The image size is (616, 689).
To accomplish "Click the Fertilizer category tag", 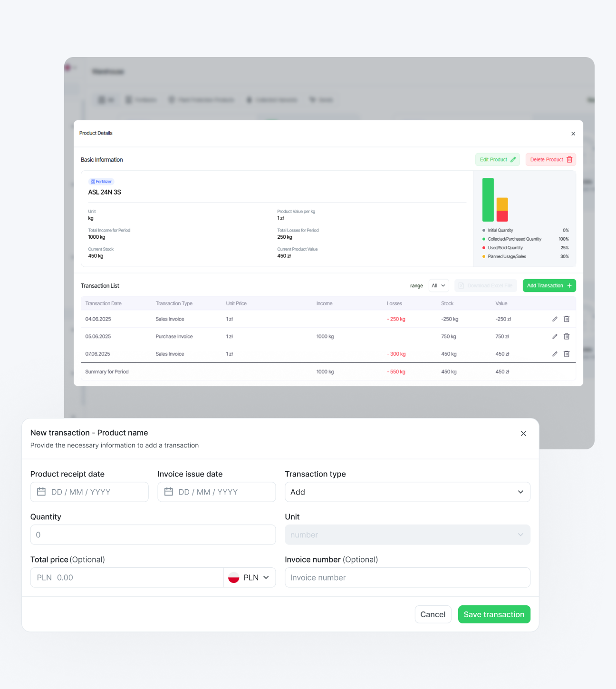I will point(101,182).
